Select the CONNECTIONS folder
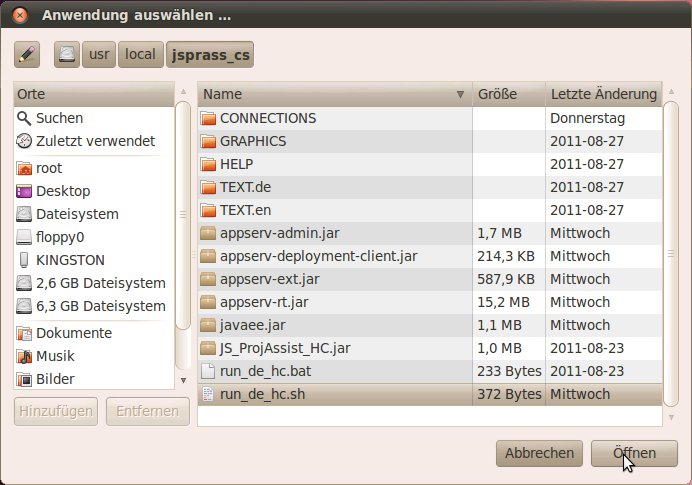The image size is (692, 485). click(267, 118)
